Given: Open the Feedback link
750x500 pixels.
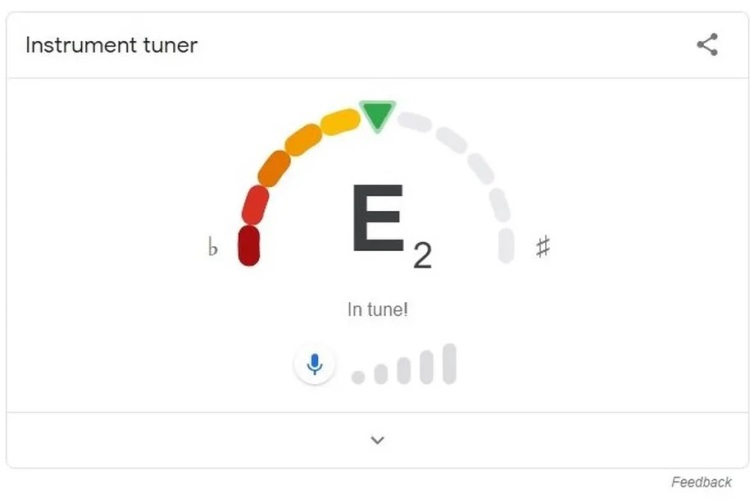Looking at the screenshot, I should [x=701, y=482].
